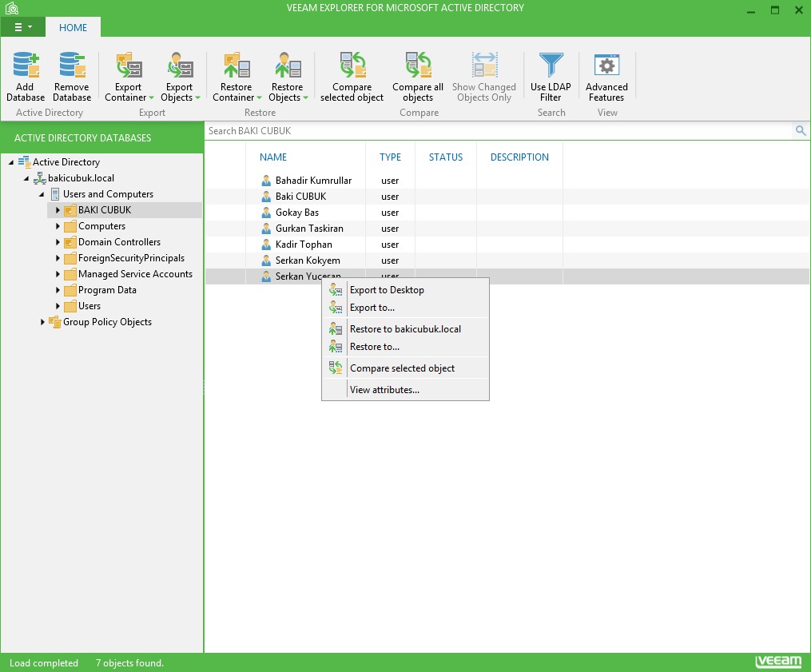This screenshot has width=811, height=672.
Task: Collapse the bakicubuk.local domain node
Action: coord(26,178)
